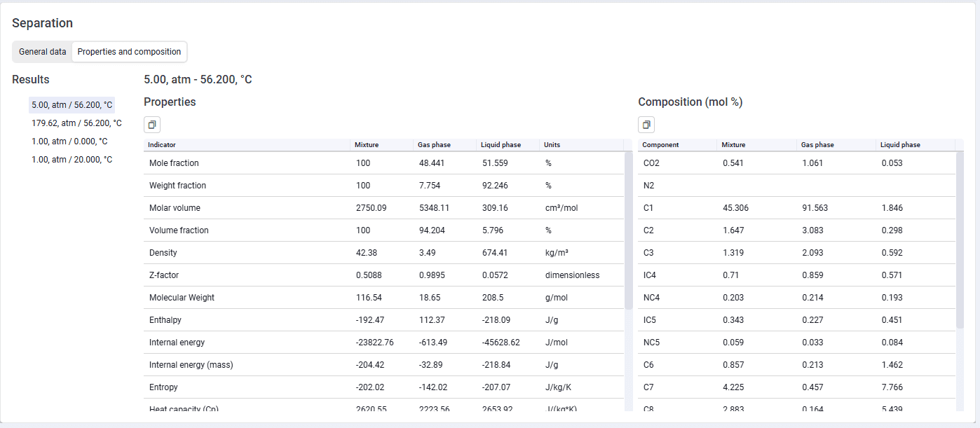This screenshot has height=428, width=980.
Task: Click the Component column header
Action: click(678, 145)
